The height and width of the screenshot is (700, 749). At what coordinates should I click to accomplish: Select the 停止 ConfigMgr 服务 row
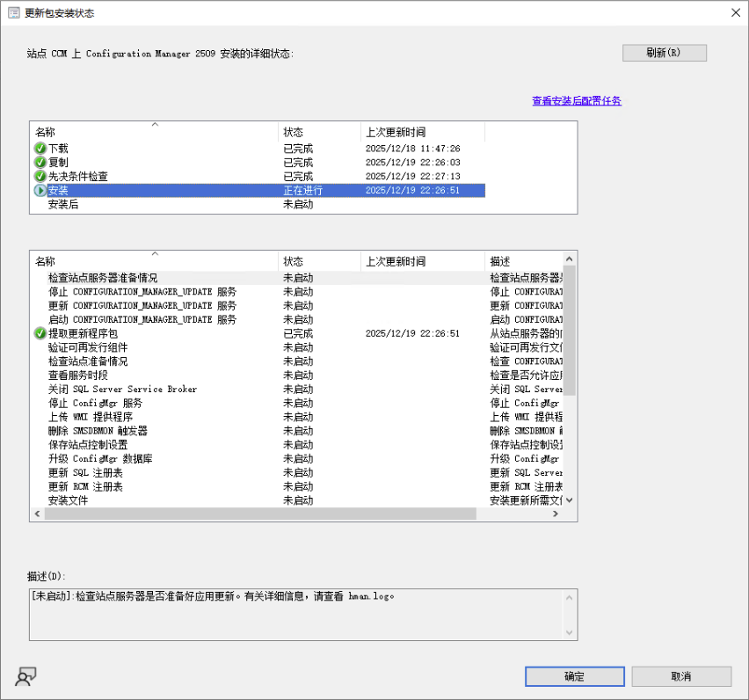(297, 403)
